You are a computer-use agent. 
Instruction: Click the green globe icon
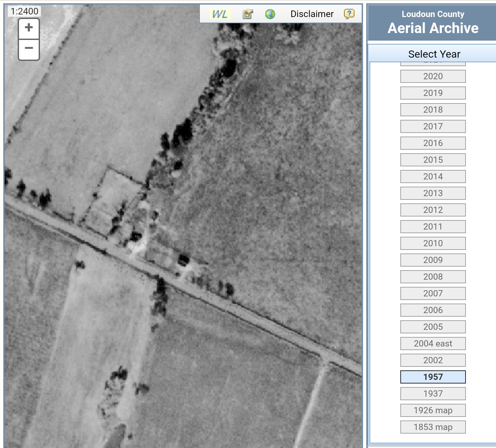[x=270, y=14]
